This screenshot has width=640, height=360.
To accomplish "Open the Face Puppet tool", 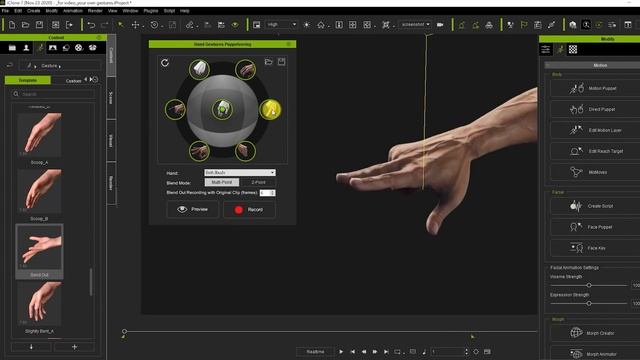I will pyautogui.click(x=595, y=227).
